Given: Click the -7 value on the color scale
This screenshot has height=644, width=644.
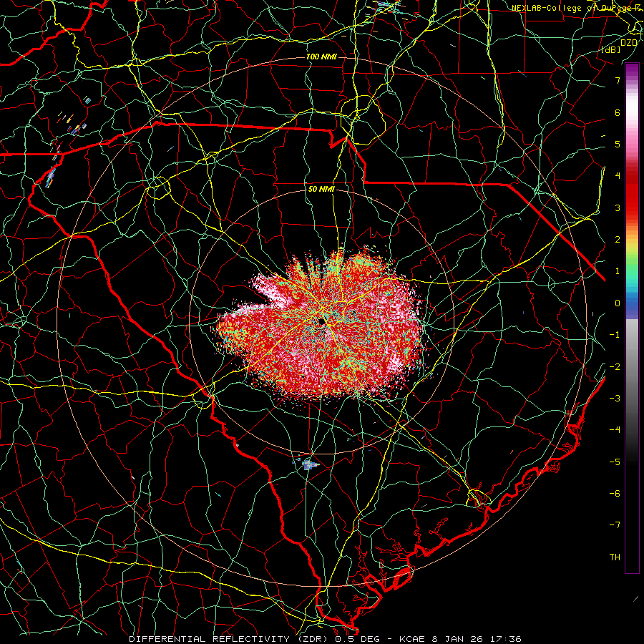Looking at the screenshot, I should click(x=615, y=525).
